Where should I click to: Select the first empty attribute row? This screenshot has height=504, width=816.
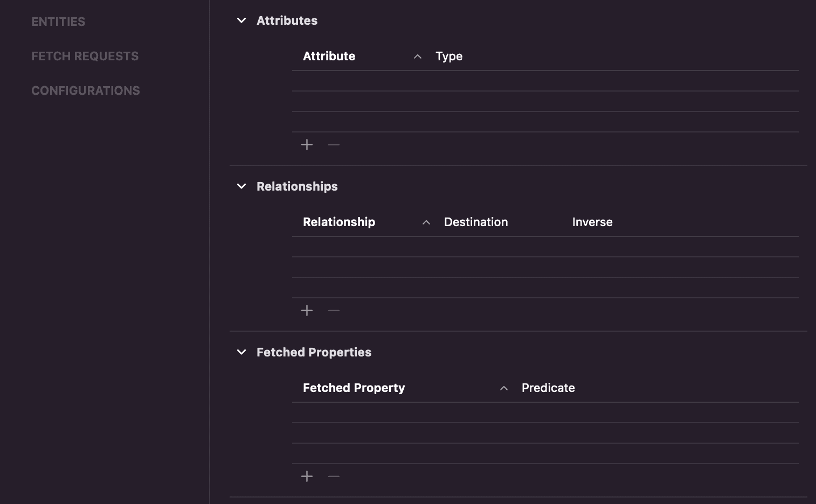click(545, 81)
